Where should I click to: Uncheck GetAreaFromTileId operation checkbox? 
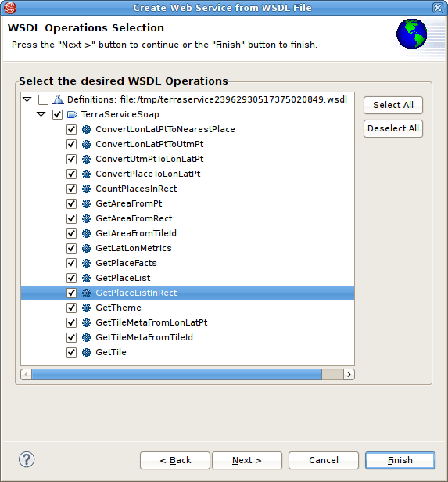[72, 233]
